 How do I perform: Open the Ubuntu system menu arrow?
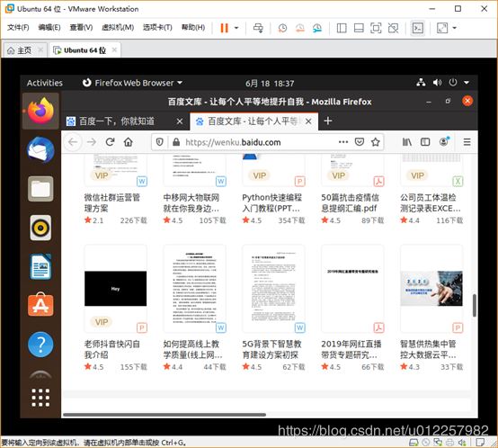tap(467, 83)
